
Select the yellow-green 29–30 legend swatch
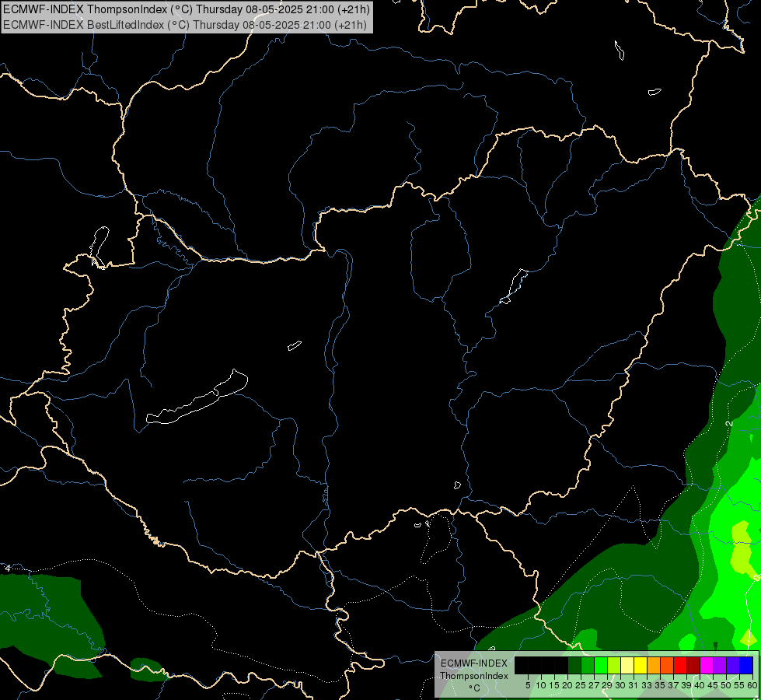[x=614, y=665]
